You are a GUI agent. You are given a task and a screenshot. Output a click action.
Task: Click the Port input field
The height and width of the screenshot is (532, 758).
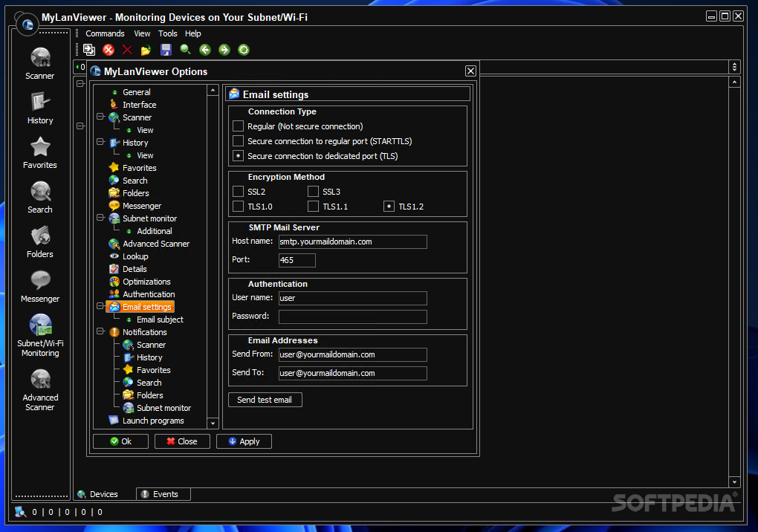297,261
